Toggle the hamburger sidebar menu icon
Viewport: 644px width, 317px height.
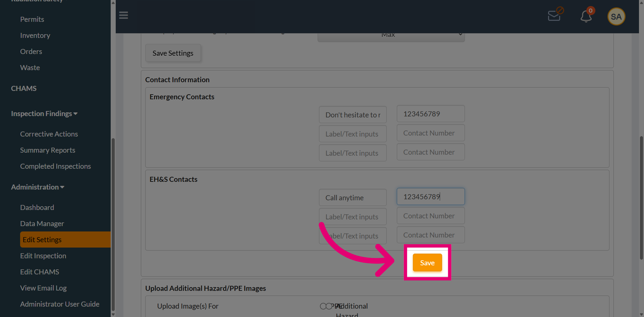[x=123, y=15]
